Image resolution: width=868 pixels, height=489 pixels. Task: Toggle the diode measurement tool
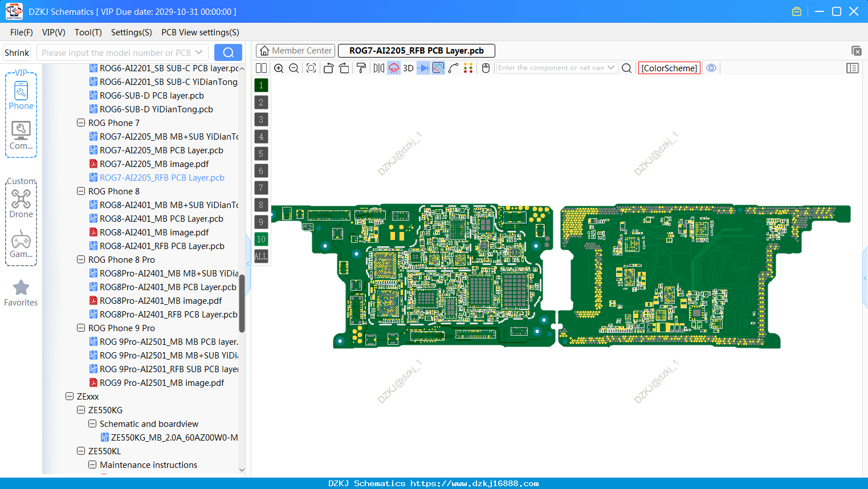pos(423,68)
